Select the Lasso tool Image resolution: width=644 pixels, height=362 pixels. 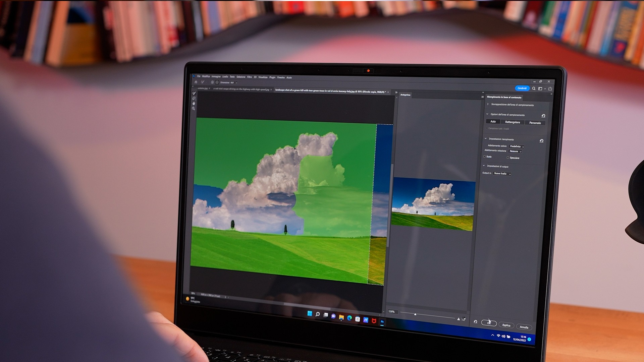(x=194, y=99)
